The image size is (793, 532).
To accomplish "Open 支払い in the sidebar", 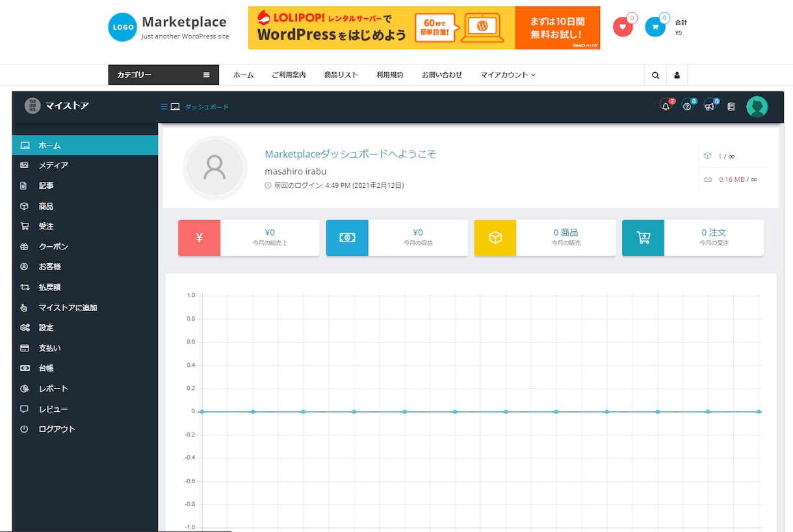I will coord(85,348).
